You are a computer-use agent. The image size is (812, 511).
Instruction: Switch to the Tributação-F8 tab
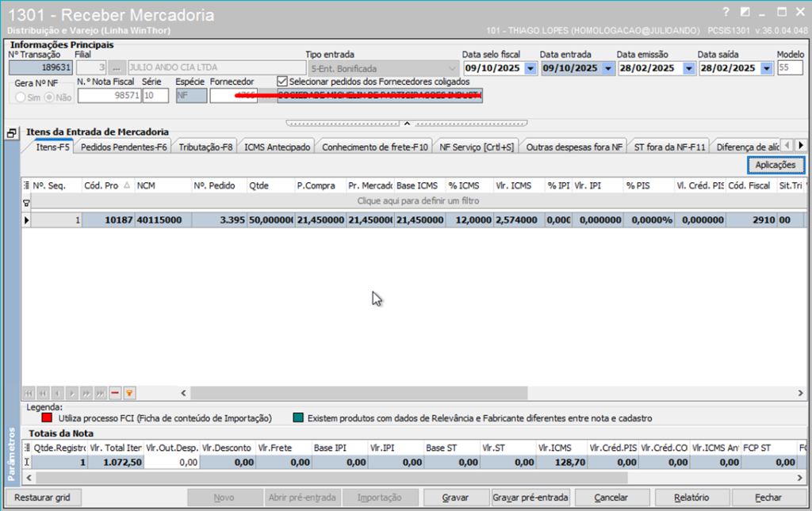(x=205, y=147)
